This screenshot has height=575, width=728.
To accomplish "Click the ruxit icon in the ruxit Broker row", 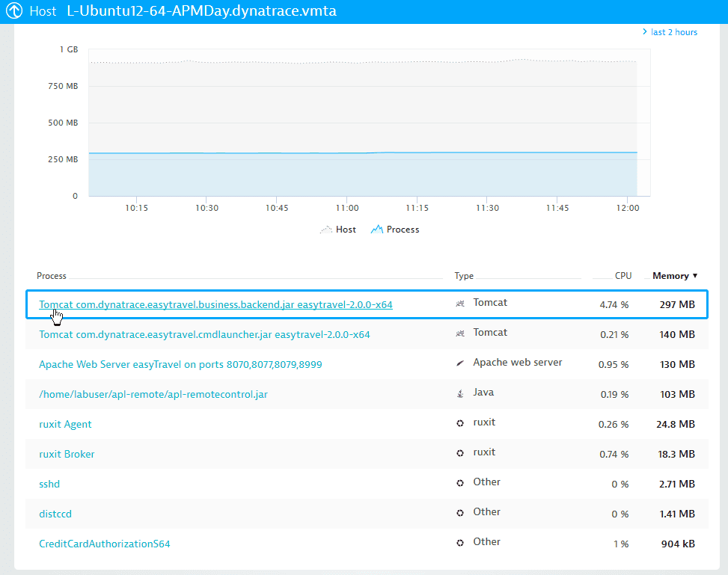I will click(x=460, y=453).
